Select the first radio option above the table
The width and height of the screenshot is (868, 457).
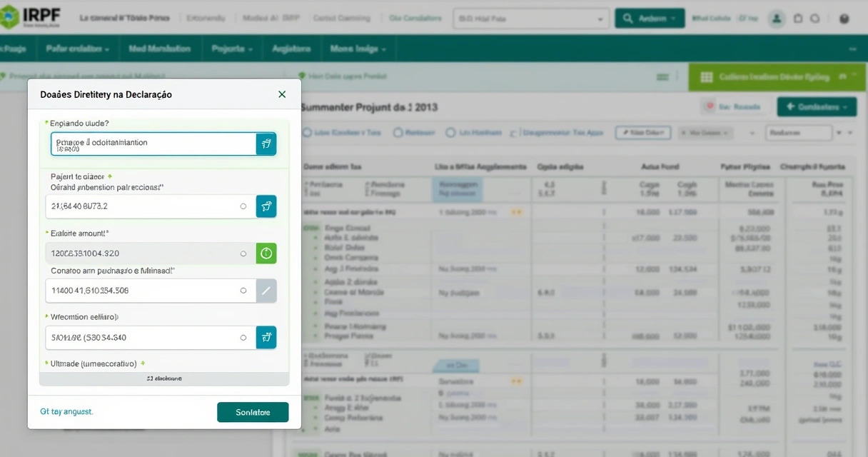tap(308, 133)
